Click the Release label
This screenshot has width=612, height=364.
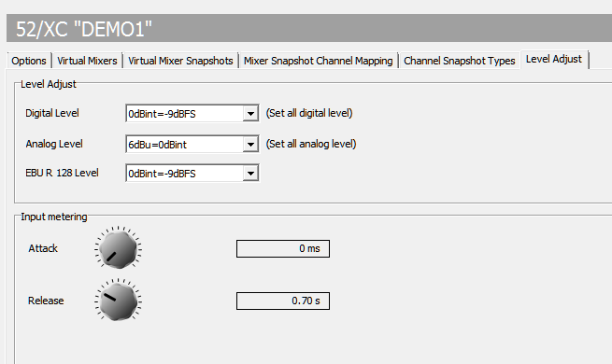coord(46,301)
